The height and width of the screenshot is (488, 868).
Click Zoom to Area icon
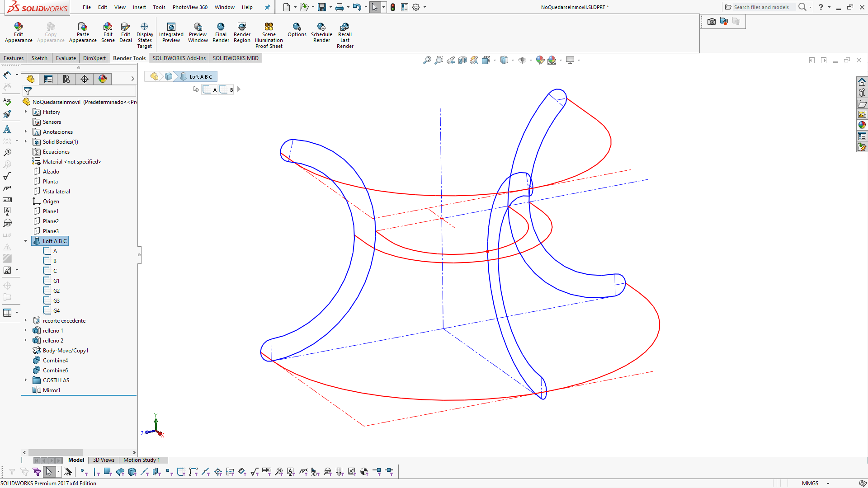[439, 60]
